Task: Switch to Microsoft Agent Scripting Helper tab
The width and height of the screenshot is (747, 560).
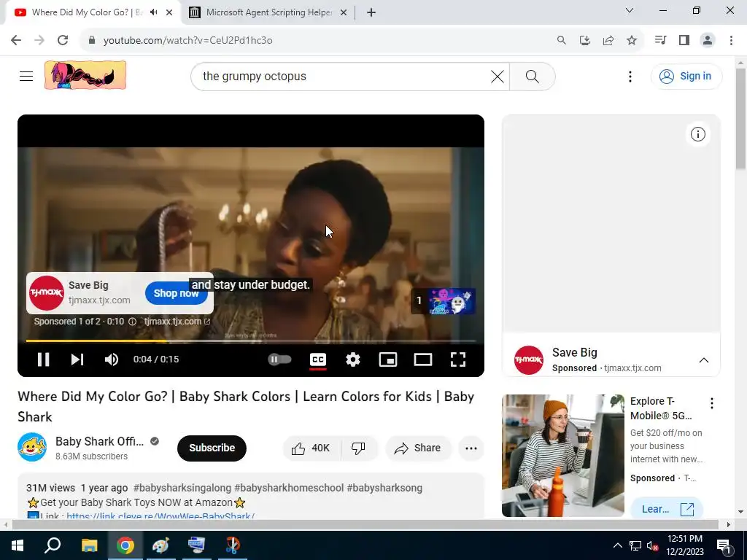Action: 269,12
